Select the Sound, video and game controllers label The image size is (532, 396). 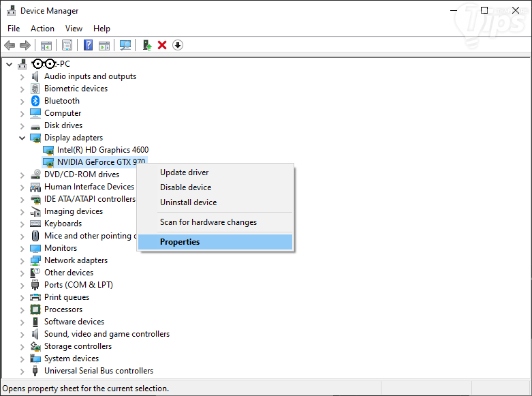coord(107,334)
